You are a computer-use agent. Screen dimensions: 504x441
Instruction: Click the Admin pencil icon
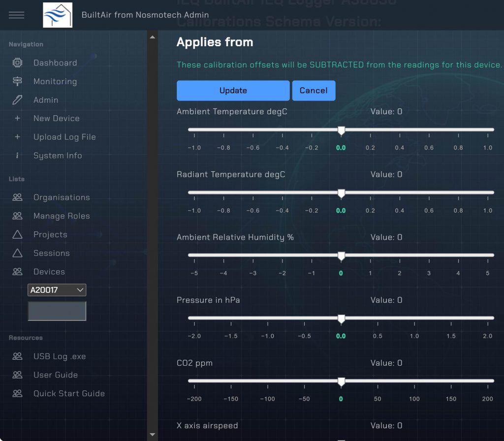point(17,100)
